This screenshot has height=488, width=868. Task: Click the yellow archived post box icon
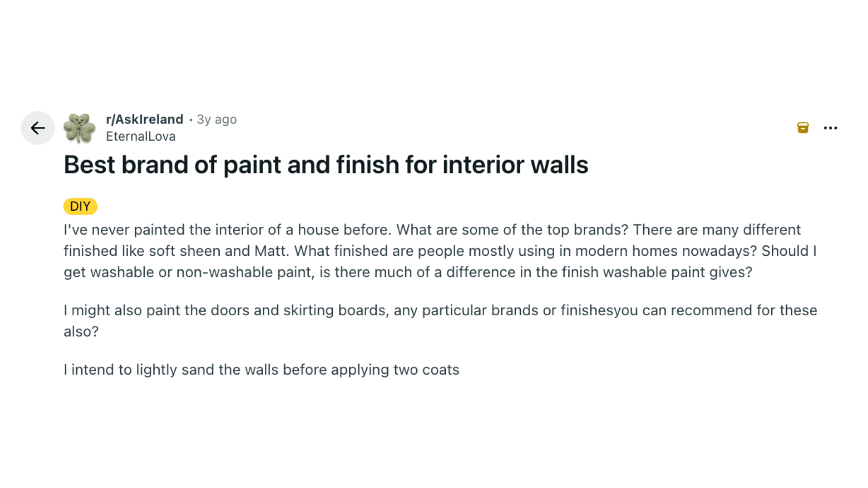(802, 128)
